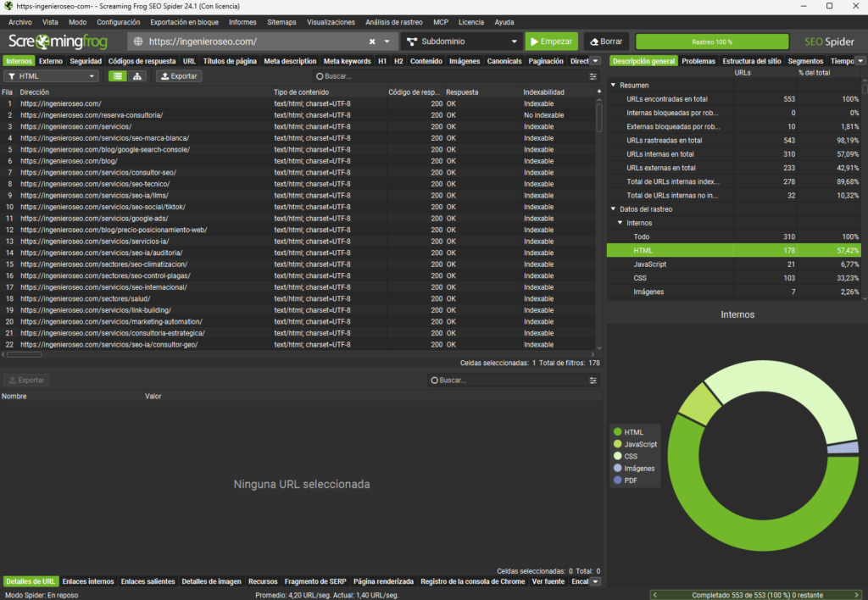Open the Enlaces internos bottom tab

click(x=88, y=581)
